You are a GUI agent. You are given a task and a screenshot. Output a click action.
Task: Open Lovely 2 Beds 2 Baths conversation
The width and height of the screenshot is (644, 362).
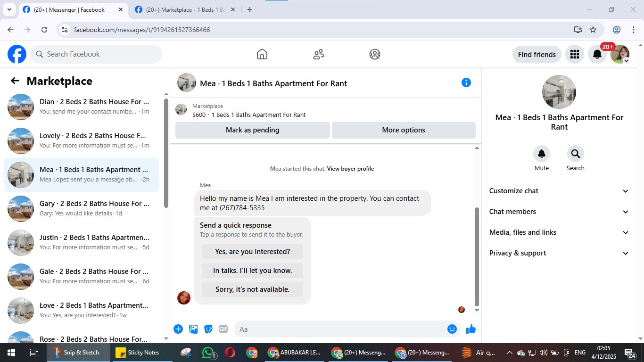coord(81,141)
